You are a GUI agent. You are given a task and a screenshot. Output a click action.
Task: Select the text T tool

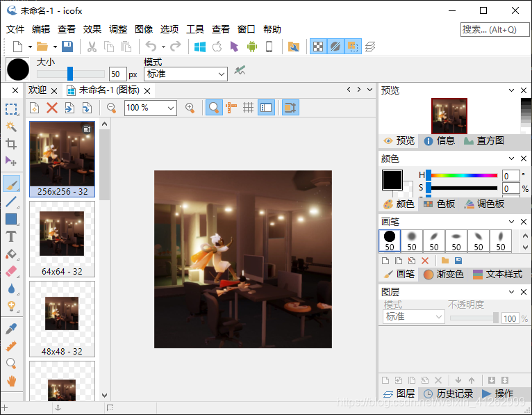11,236
